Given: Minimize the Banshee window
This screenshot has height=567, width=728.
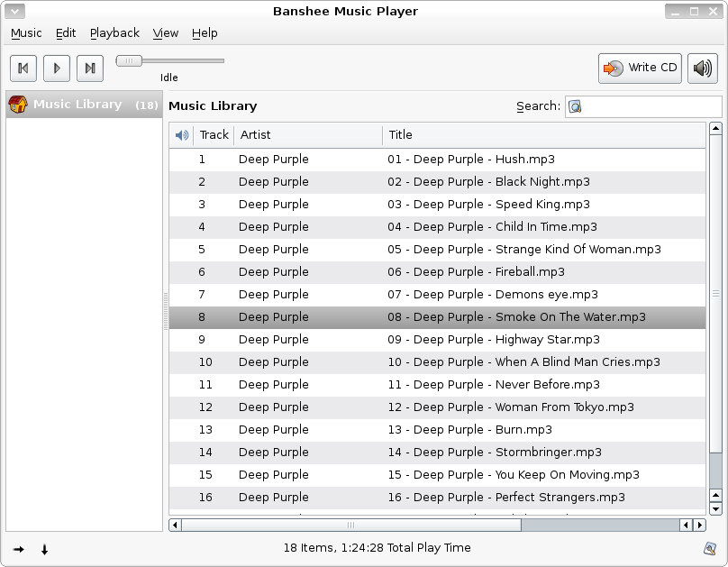Looking at the screenshot, I should [675, 12].
